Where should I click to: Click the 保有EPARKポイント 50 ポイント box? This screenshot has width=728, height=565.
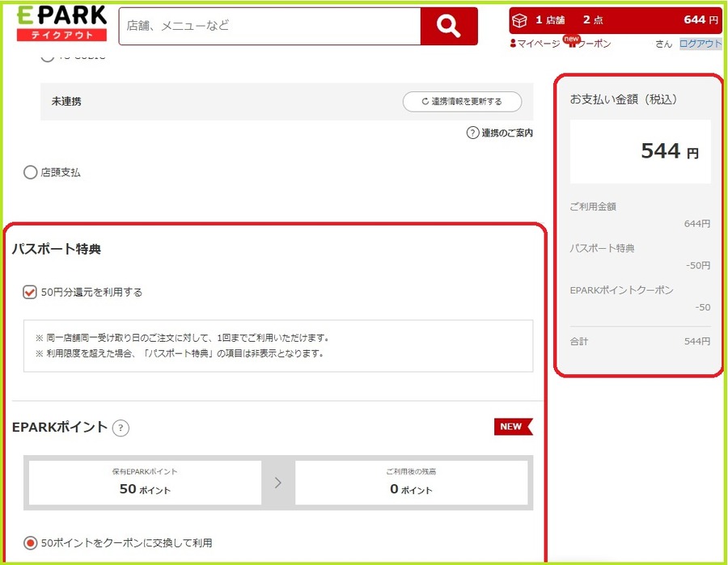pyautogui.click(x=145, y=483)
